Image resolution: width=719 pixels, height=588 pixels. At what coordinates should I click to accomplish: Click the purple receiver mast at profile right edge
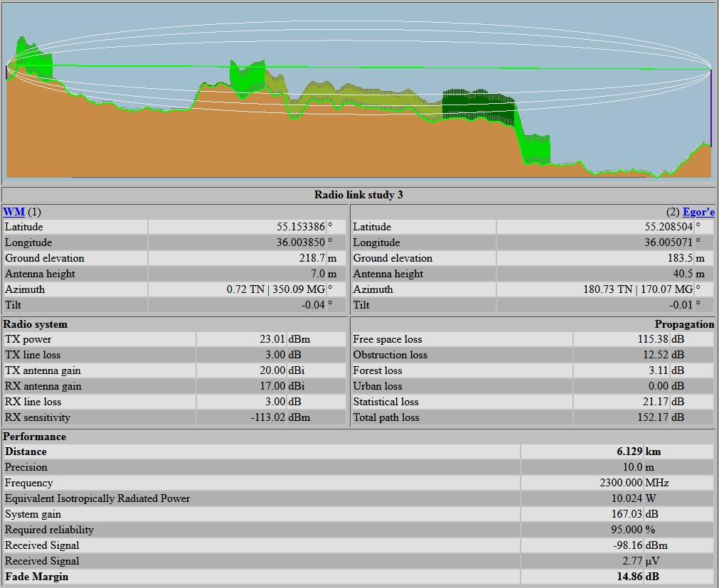(x=710, y=107)
